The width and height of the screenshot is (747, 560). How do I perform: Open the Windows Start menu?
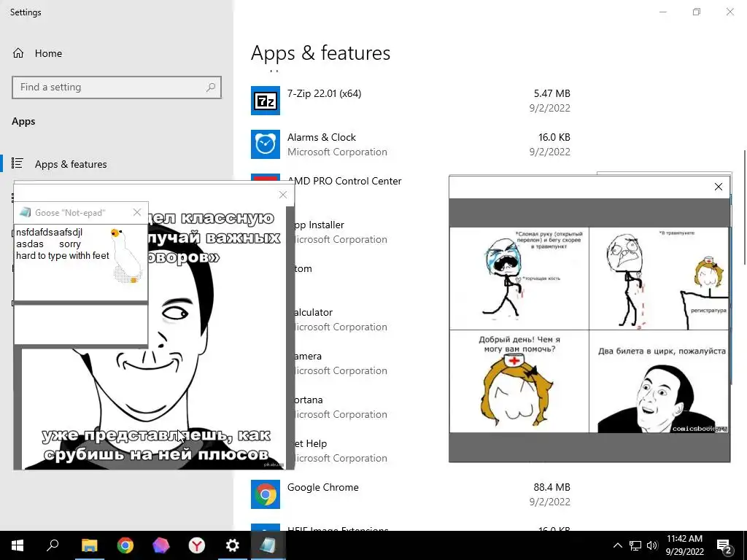pos(18,545)
